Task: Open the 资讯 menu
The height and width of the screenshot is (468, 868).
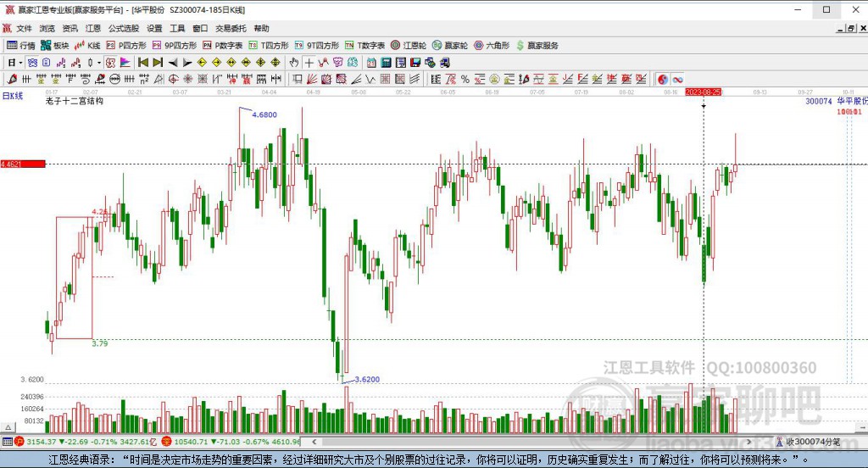Action: pyautogui.click(x=70, y=28)
